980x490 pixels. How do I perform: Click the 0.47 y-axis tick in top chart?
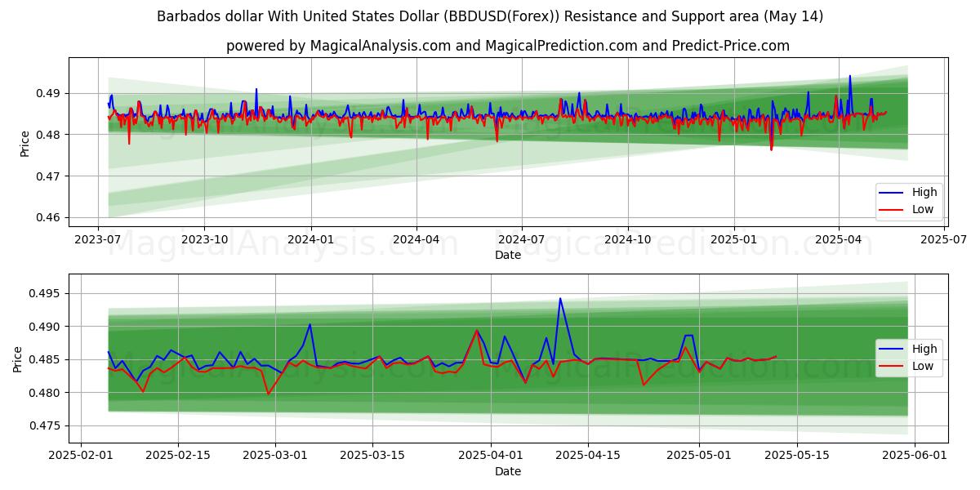(49, 176)
